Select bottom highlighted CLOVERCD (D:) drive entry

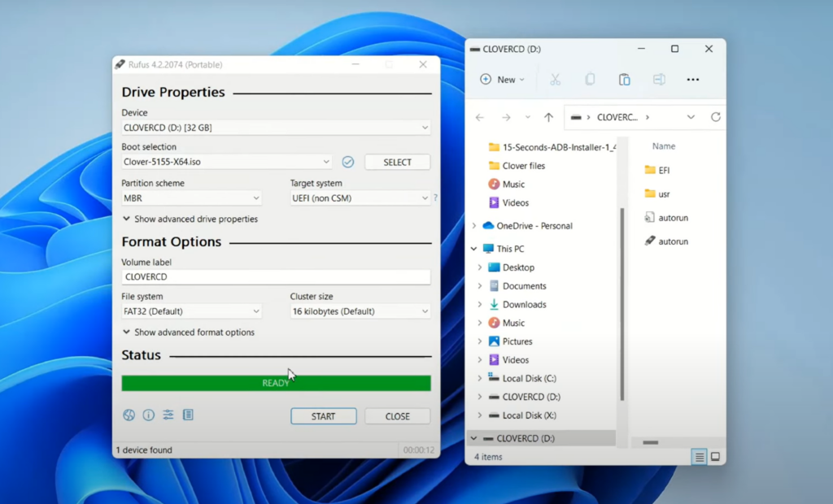541,438
